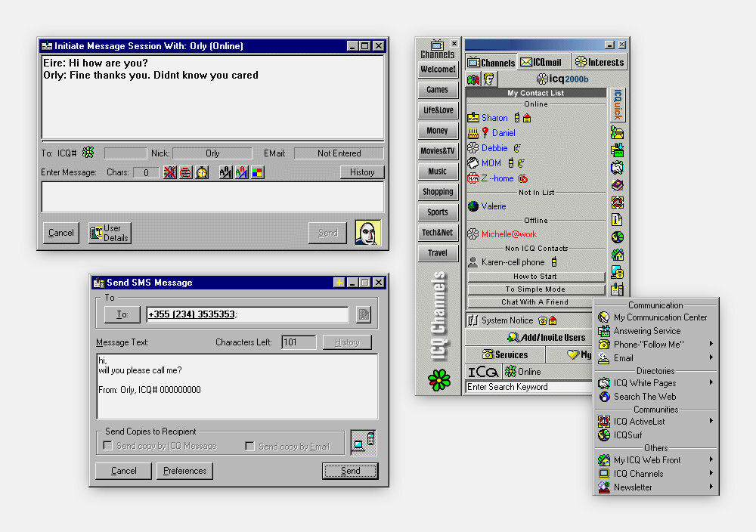Image resolution: width=756 pixels, height=532 pixels.
Task: Open the Games channel
Action: tap(437, 90)
